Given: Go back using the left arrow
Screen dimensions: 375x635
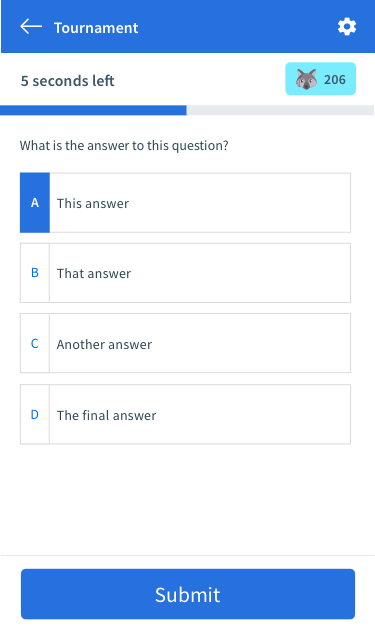Looking at the screenshot, I should [31, 27].
